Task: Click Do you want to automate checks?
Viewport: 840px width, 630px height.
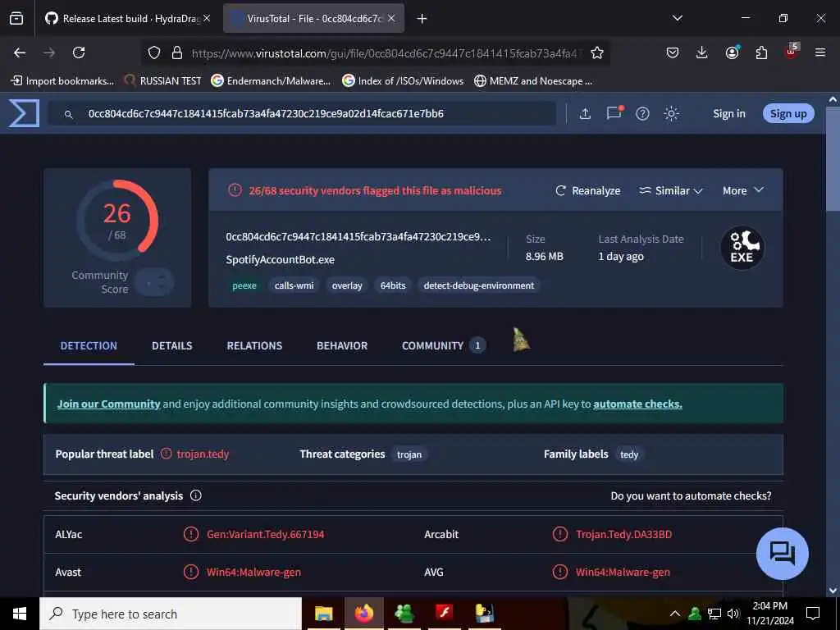Action: (691, 496)
